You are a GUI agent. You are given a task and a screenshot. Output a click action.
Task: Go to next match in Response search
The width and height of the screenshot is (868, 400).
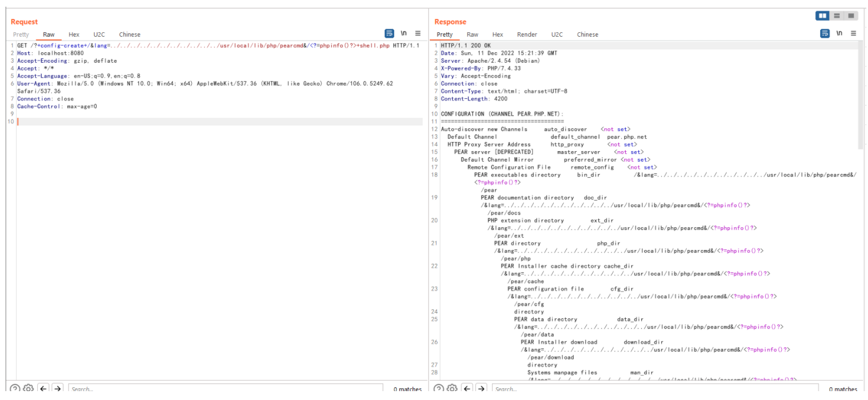[482, 389]
